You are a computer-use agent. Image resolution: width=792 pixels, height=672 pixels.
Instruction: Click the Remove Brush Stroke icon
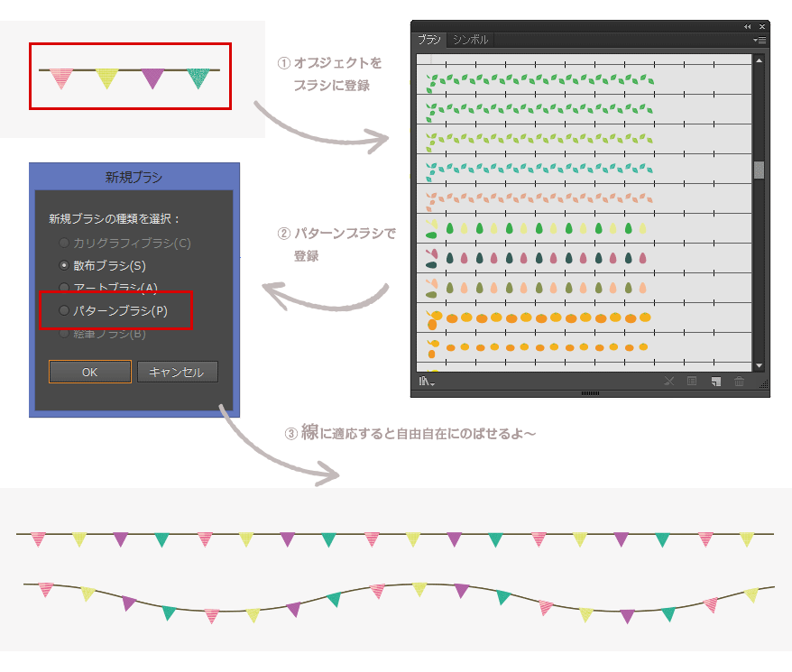(x=671, y=380)
